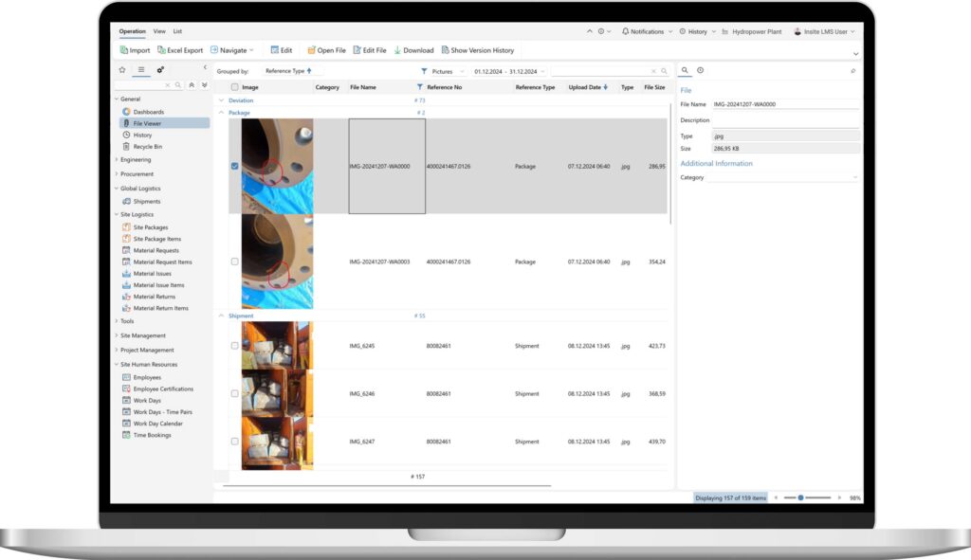The image size is (971, 560).
Task: Open the sidebar settings gears icon
Action: pos(160,70)
